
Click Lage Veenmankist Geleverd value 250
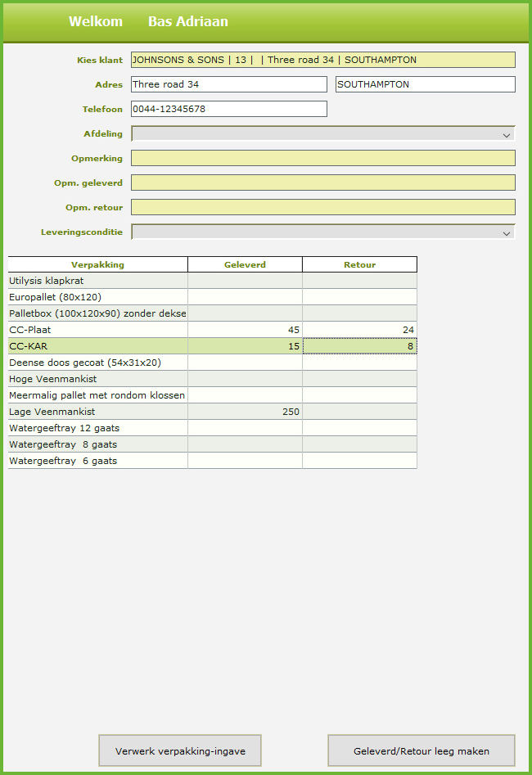click(246, 411)
